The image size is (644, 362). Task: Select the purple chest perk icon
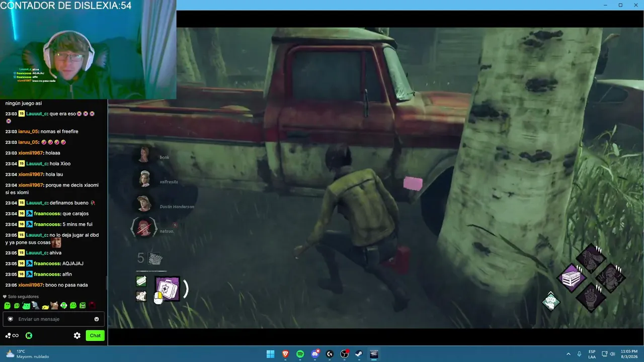point(572,278)
